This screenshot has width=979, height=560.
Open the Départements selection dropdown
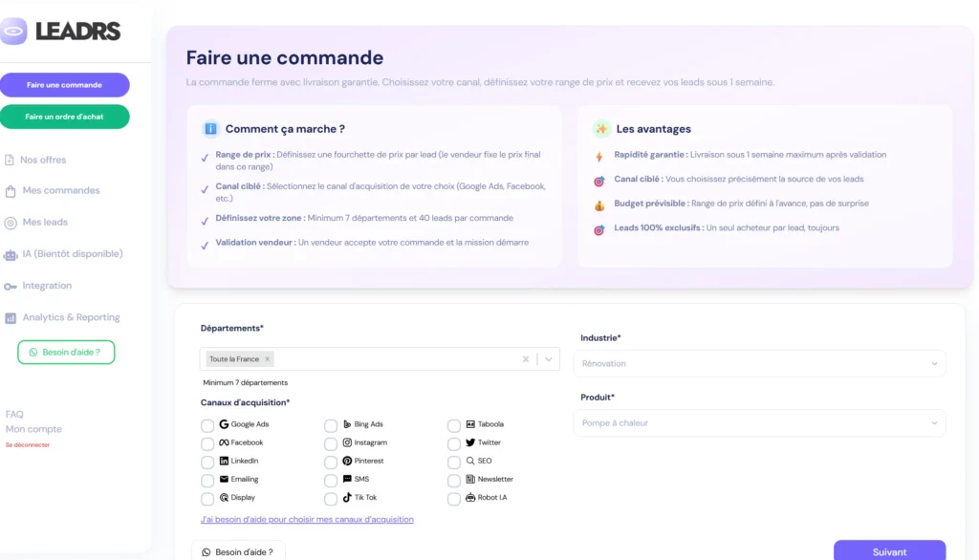tap(548, 358)
